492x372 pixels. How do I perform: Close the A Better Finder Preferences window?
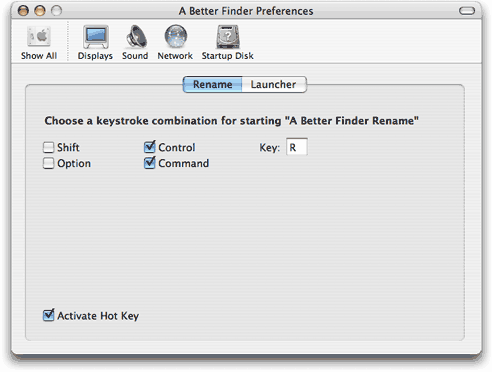click(x=23, y=11)
